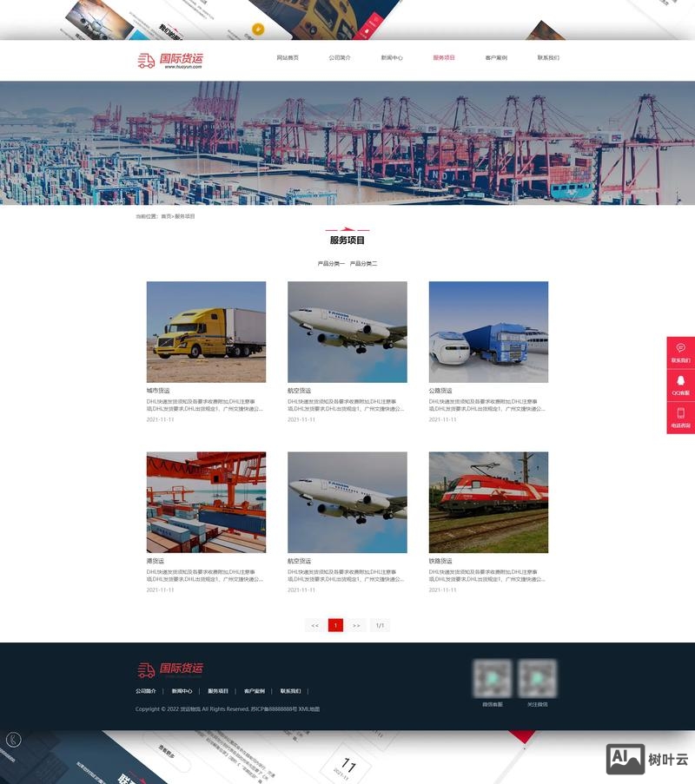Screen dimensions: 695x784
Task: Click the footer 国际货运 truck logo
Action: [x=170, y=669]
